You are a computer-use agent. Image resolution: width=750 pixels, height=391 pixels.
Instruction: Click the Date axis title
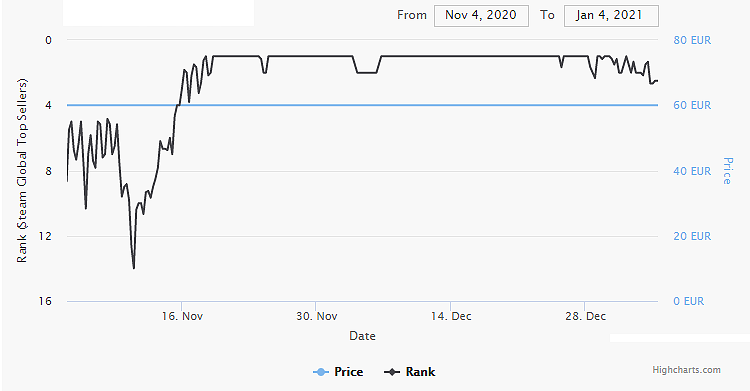(362, 336)
